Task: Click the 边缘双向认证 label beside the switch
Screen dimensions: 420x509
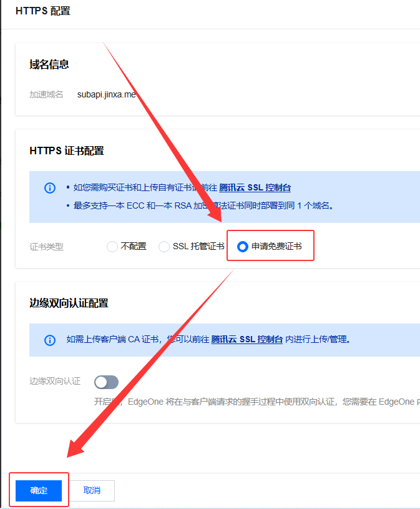Action: point(55,381)
